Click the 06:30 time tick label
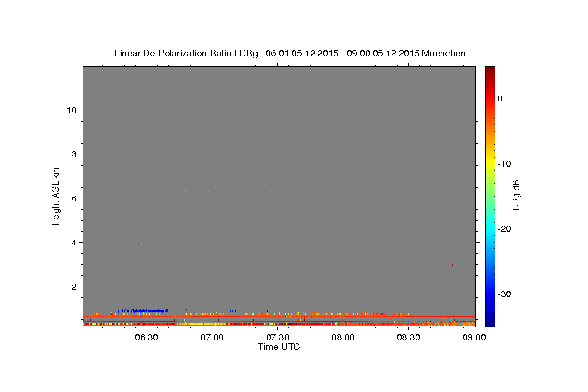This screenshot has width=588, height=392. [147, 337]
